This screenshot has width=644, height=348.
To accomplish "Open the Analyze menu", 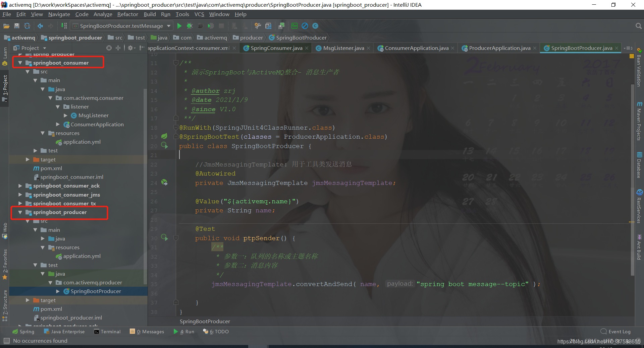I will coord(103,14).
